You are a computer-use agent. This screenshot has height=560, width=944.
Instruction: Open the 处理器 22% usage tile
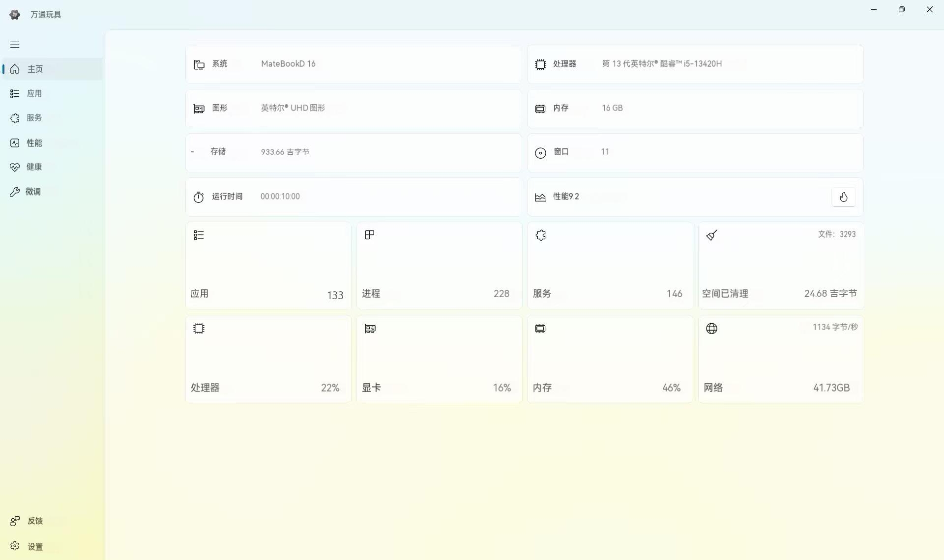[x=268, y=359]
